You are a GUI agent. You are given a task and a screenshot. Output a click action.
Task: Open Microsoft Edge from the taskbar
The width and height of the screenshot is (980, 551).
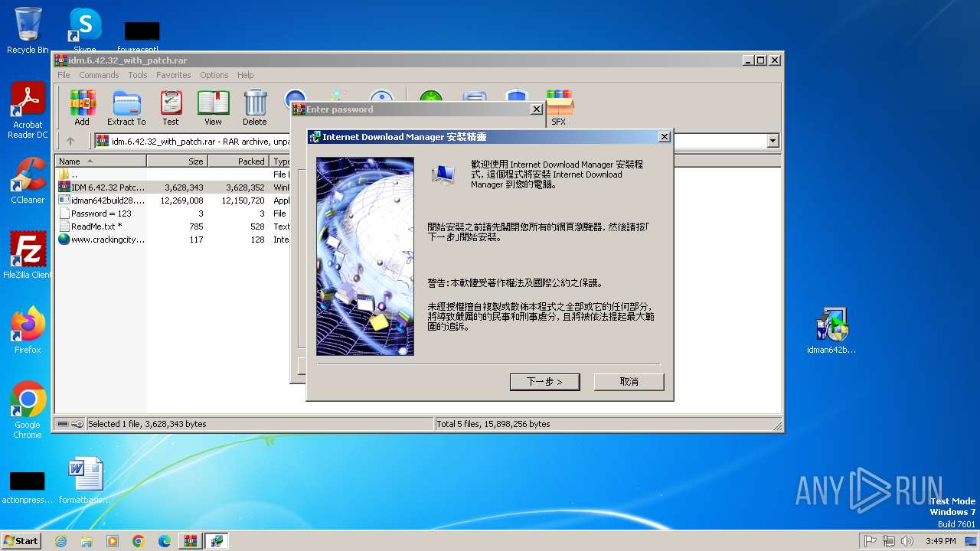[165, 541]
